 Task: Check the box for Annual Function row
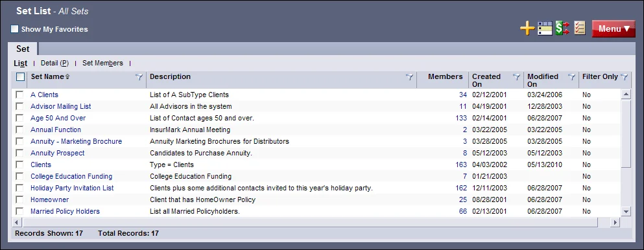[x=19, y=130]
